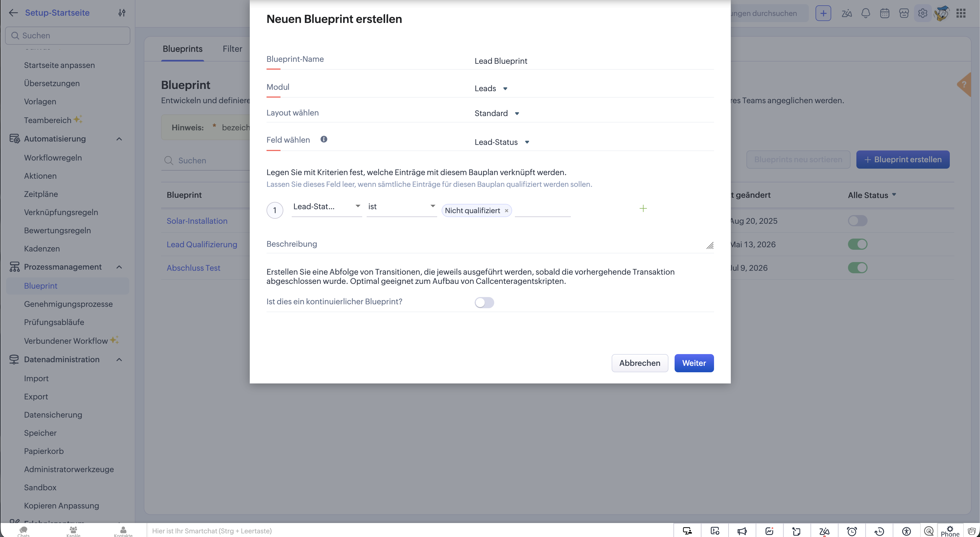This screenshot has width=980, height=537.
Task: Open Phone settings in the bottom bar
Action: pos(950,531)
